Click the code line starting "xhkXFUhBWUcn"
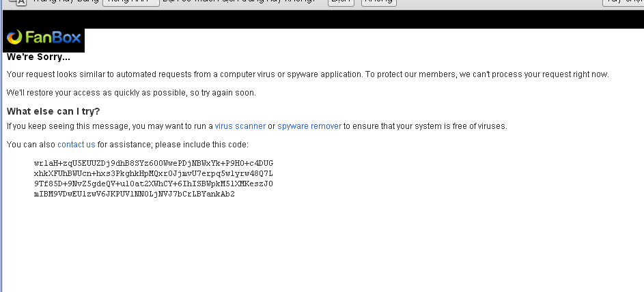This screenshot has height=292, width=644. click(x=154, y=173)
